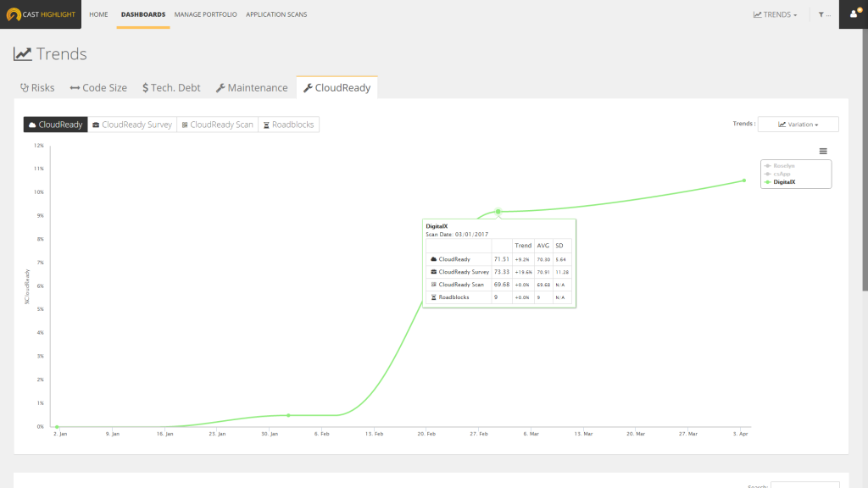Navigate to the HOME menu
Viewport: 868px width, 488px height.
coord(98,14)
